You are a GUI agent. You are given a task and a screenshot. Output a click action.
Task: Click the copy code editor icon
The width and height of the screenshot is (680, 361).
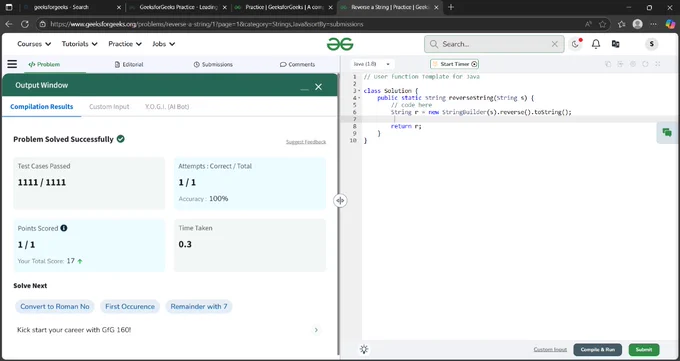coord(608,64)
